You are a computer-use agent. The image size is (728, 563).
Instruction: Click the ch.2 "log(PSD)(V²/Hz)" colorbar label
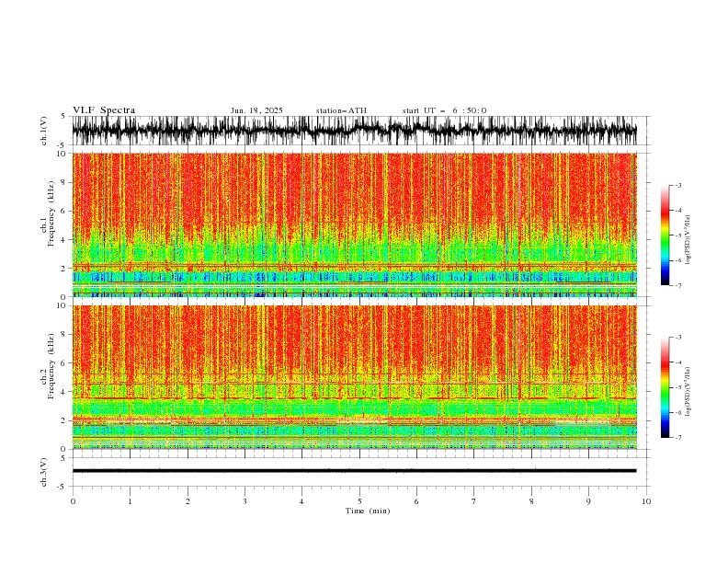pyautogui.click(x=688, y=392)
